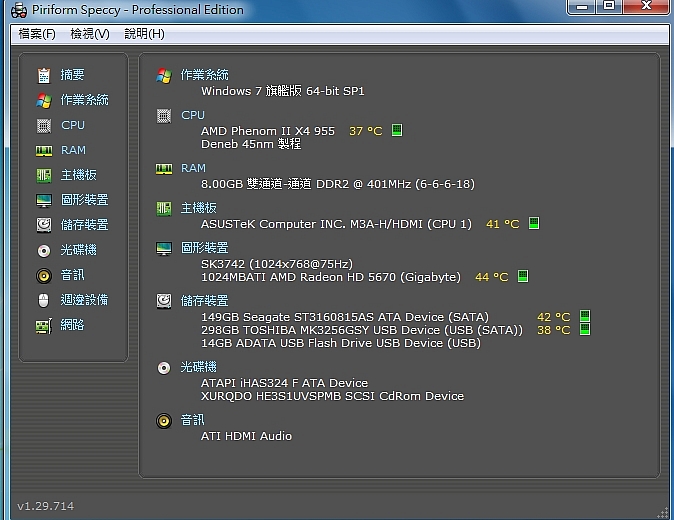
Task: Click the 作業系統 Windows flag icon in sidebar
Action: pyautogui.click(x=44, y=100)
